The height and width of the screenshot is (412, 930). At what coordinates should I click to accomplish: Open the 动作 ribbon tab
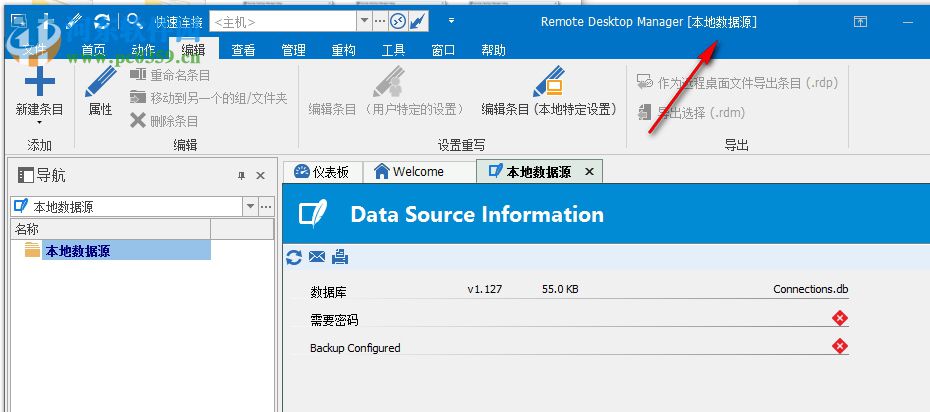point(144,50)
